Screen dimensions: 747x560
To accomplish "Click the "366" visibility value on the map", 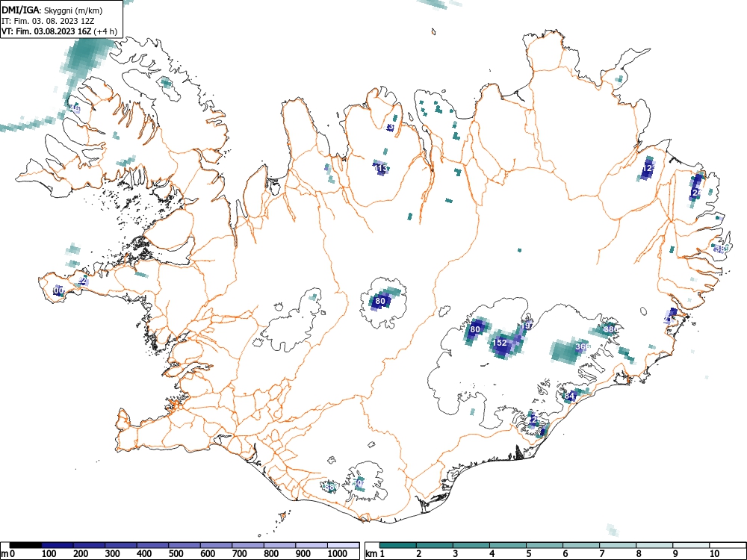I will [583, 346].
